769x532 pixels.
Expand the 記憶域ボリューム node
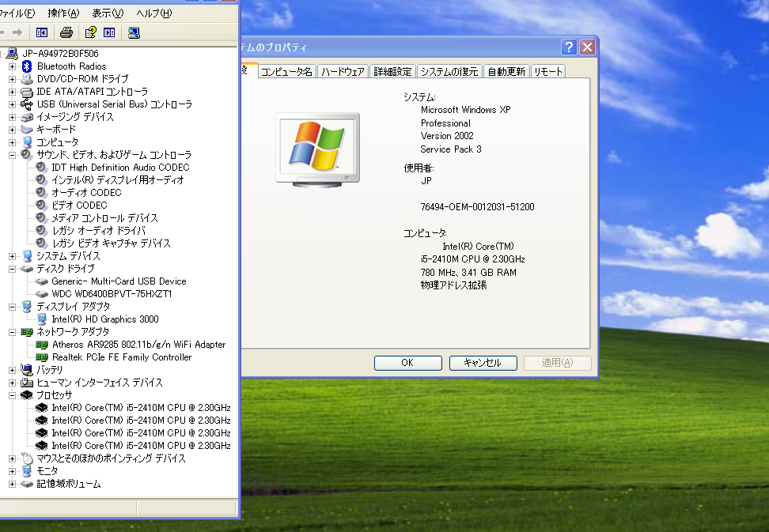[12, 484]
